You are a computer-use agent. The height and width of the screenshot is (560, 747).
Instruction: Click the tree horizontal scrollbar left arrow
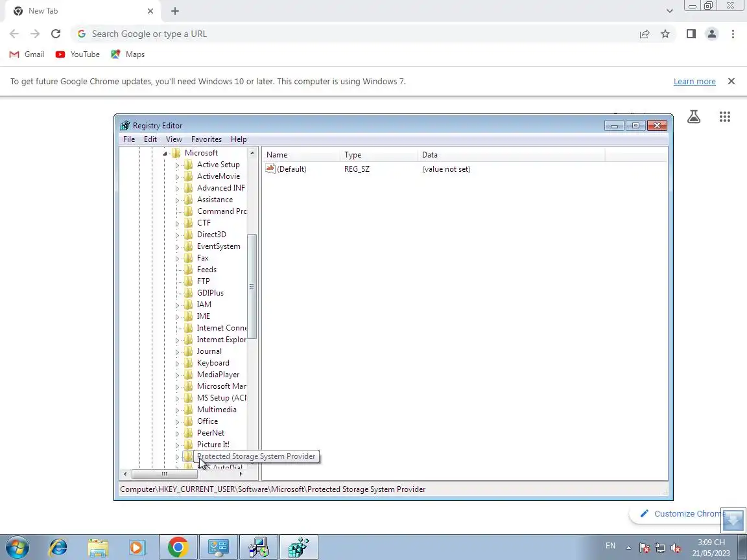[x=125, y=474]
